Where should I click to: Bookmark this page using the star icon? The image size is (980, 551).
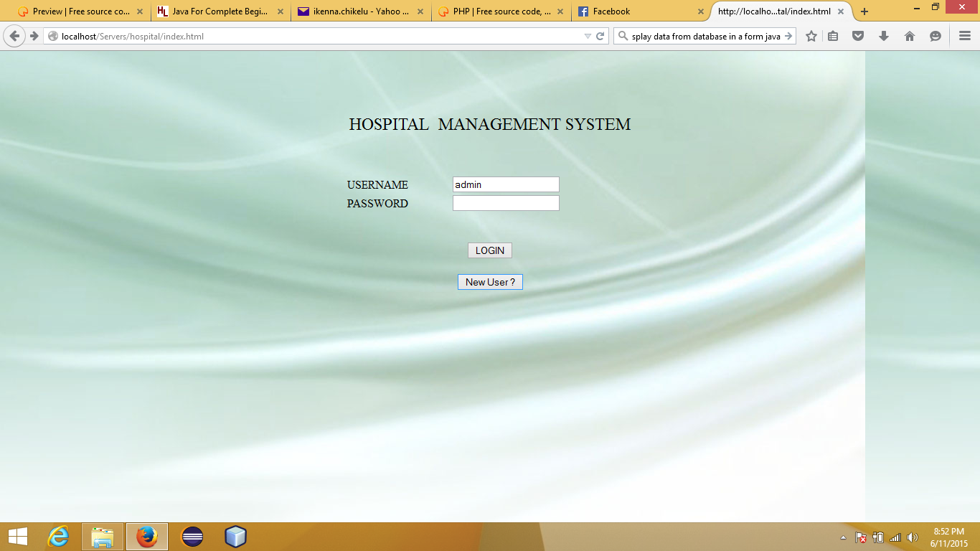click(811, 34)
